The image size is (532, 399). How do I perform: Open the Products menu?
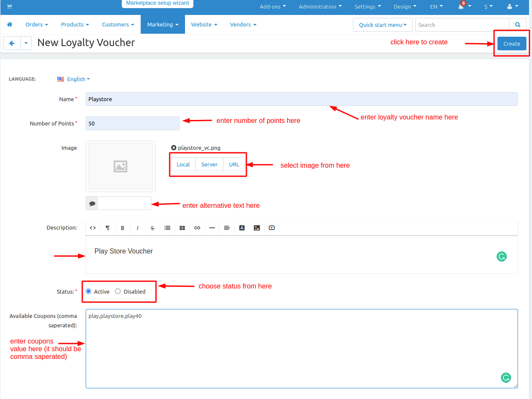75,24
